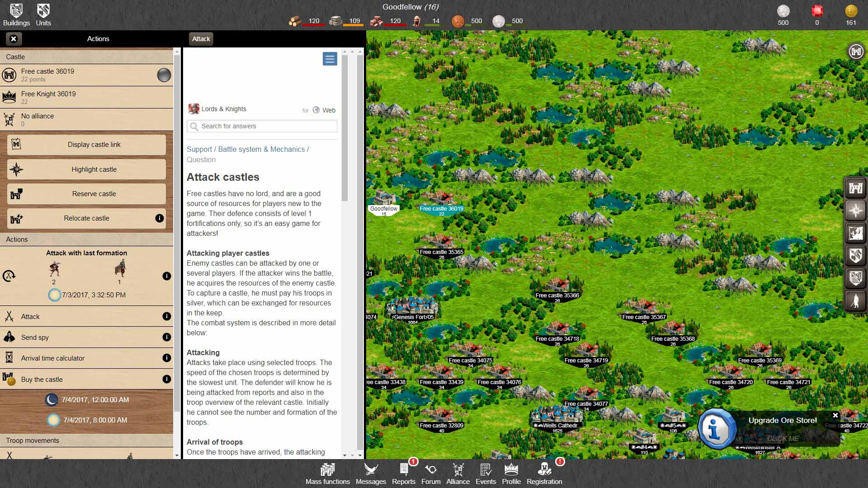
Task: Show info for Send spy action
Action: pos(166,337)
